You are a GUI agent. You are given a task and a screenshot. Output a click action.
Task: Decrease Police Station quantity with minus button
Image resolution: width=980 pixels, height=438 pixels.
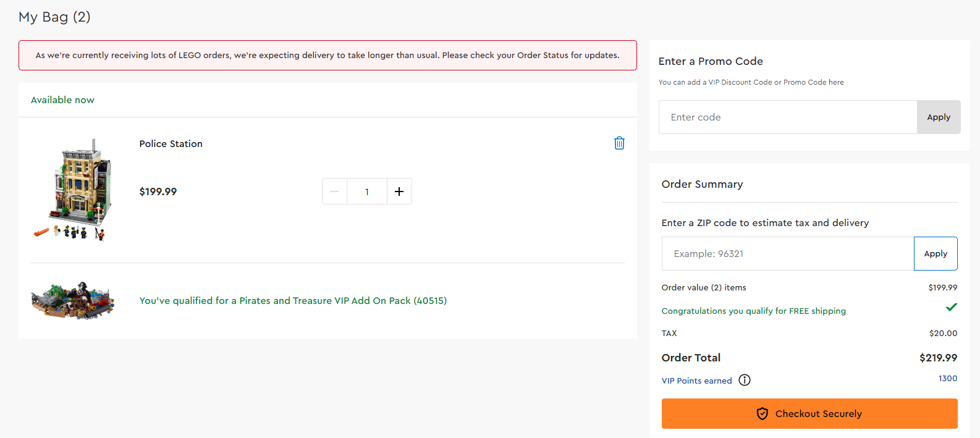tap(334, 192)
